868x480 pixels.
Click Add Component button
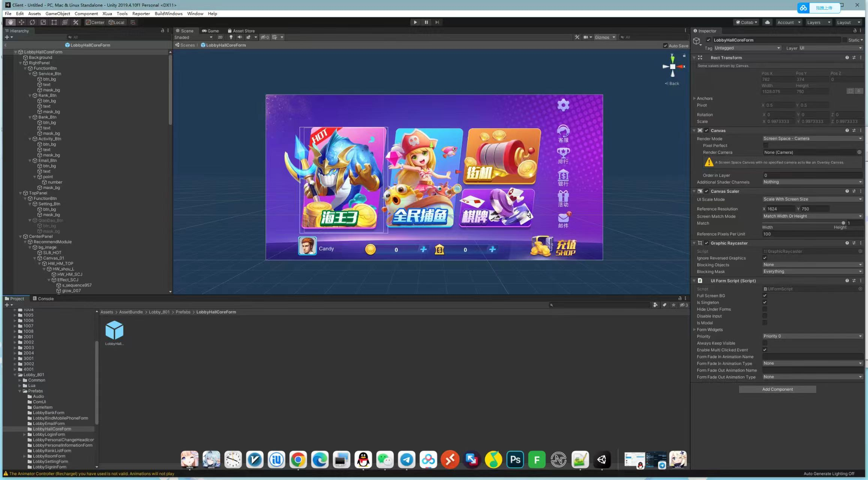777,389
